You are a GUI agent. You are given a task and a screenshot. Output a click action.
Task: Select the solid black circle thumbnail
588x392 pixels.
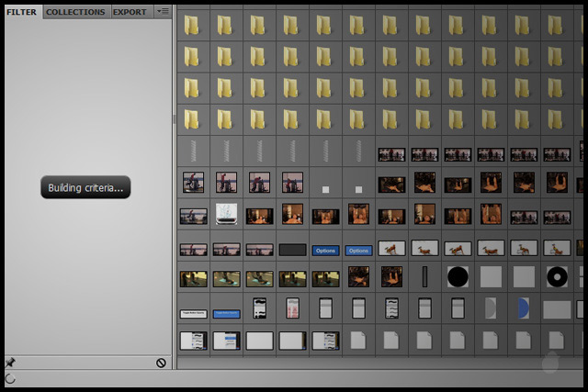pos(458,276)
